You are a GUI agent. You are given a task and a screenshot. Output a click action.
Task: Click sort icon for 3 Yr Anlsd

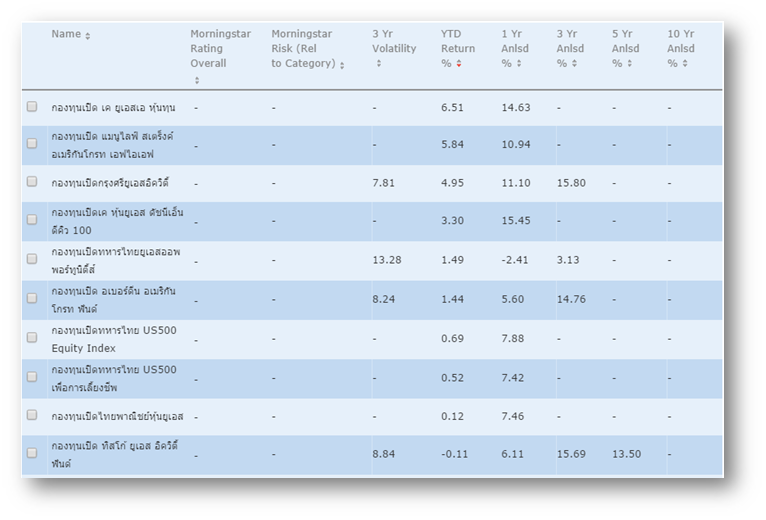(574, 64)
